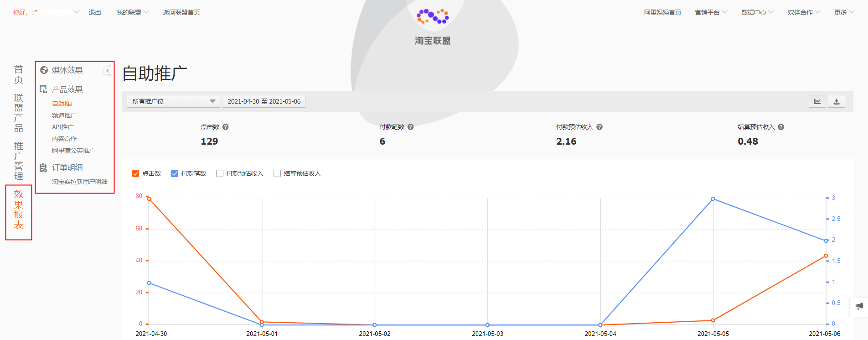Screen dimensions: 868x340
Task: Expand the 我的联盟 menu
Action: 132,12
